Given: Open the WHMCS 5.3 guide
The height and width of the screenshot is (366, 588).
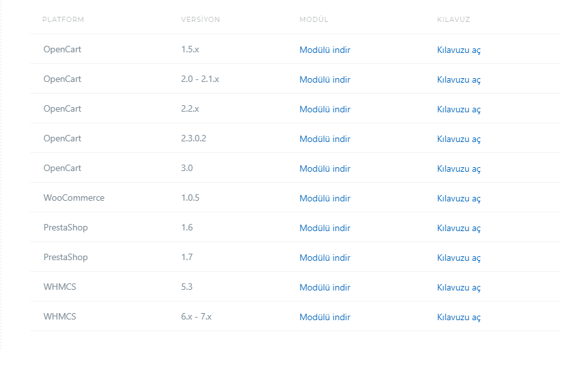Looking at the screenshot, I should (459, 288).
